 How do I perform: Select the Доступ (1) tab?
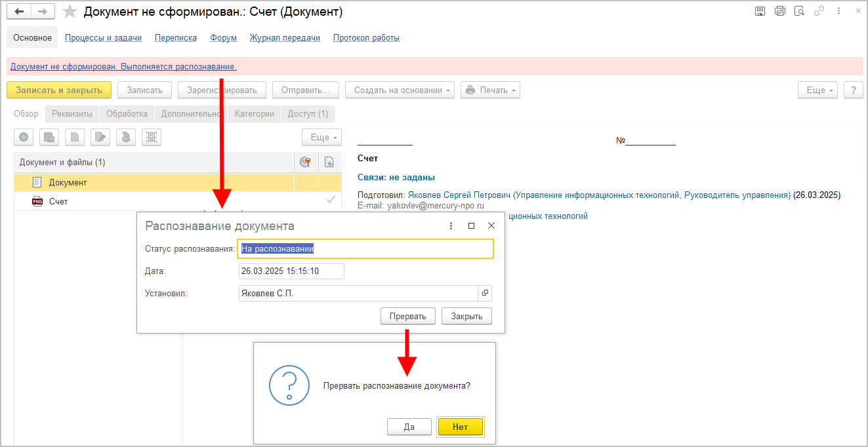(x=308, y=113)
